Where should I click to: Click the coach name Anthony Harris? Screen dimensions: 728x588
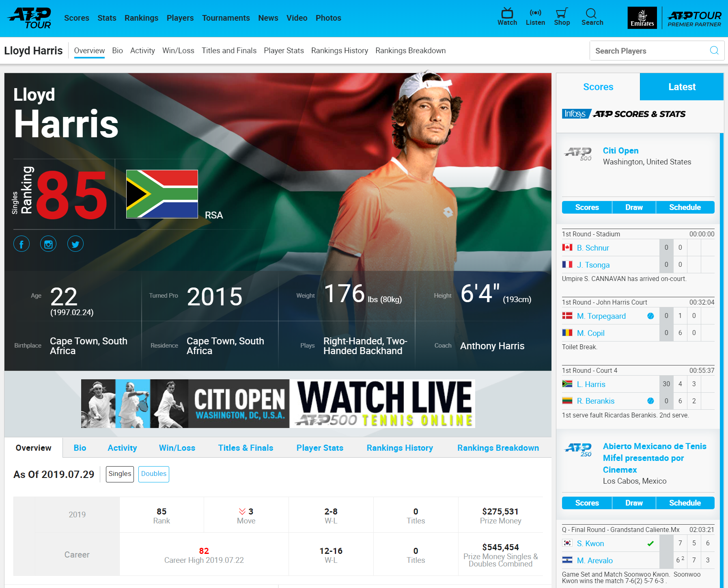click(x=492, y=346)
